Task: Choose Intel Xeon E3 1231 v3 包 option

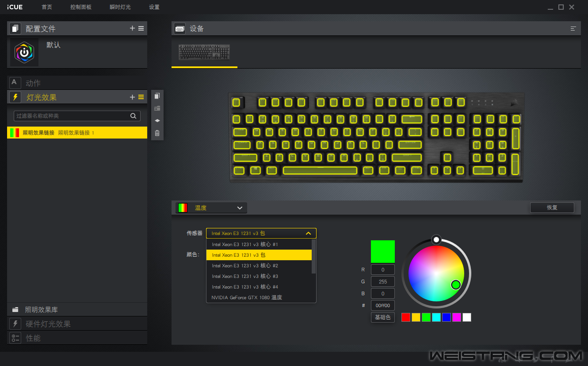Action: 259,255
